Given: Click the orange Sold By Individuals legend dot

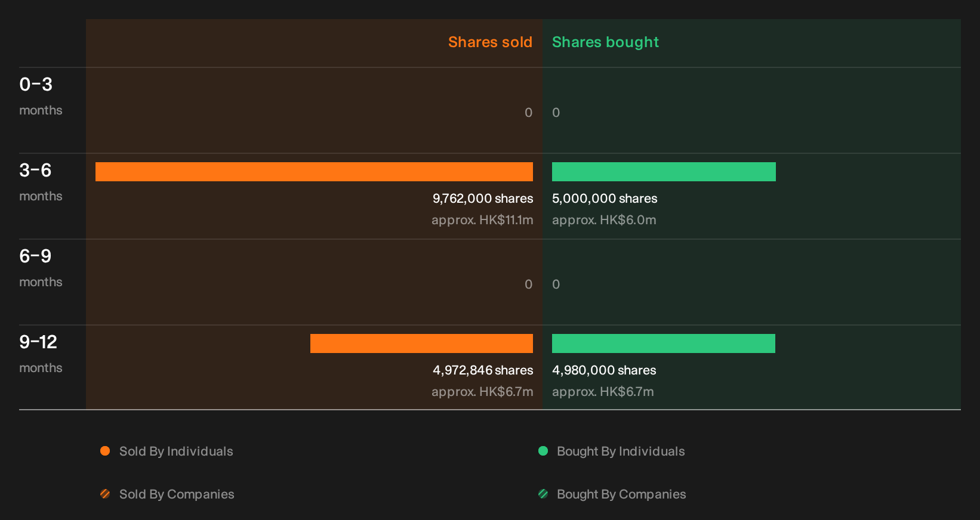Looking at the screenshot, I should tap(105, 451).
